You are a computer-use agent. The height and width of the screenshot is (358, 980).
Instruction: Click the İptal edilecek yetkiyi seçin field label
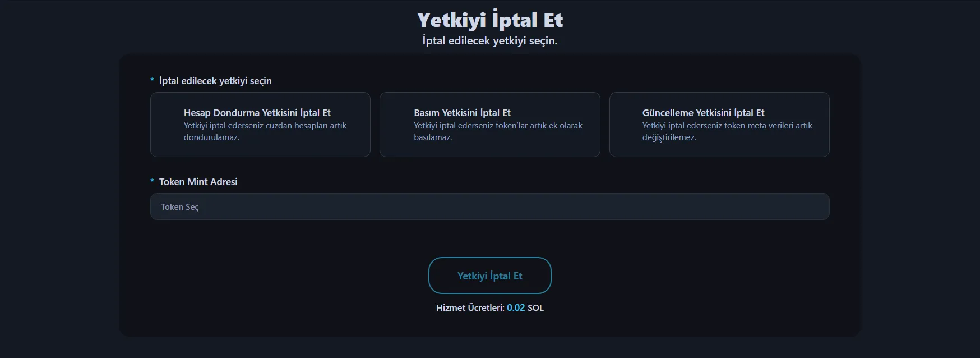tap(215, 81)
